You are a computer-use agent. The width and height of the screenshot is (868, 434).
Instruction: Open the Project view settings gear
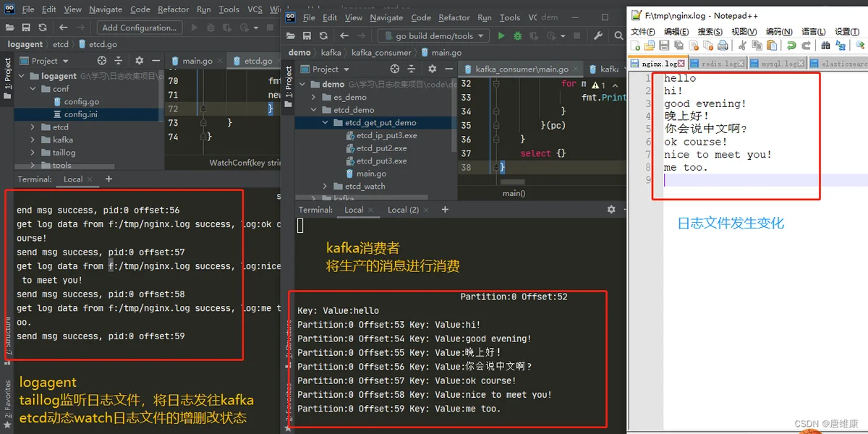coord(432,69)
